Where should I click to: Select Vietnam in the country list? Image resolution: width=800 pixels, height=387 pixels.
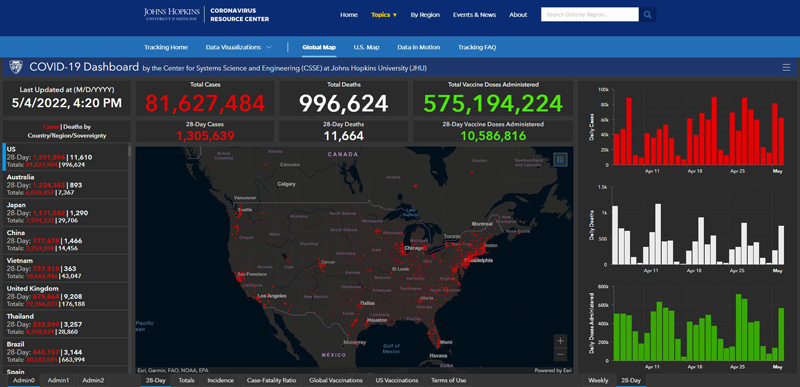tap(65, 268)
